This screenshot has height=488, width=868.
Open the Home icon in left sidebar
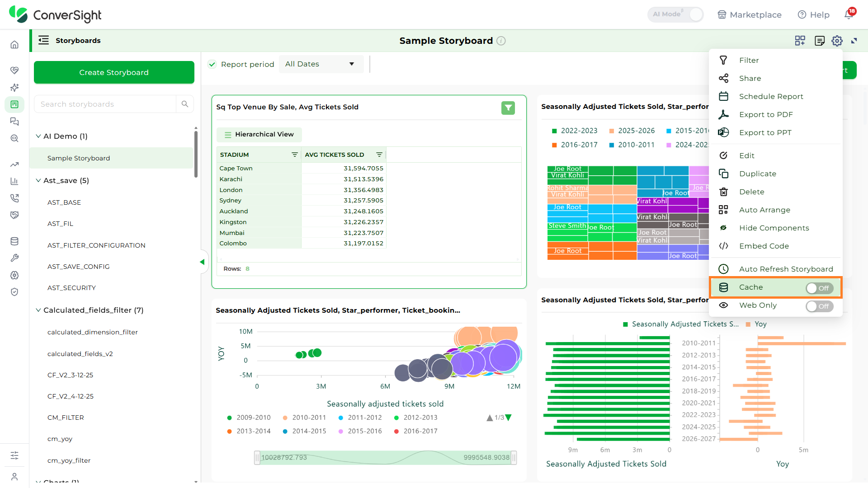(x=14, y=44)
